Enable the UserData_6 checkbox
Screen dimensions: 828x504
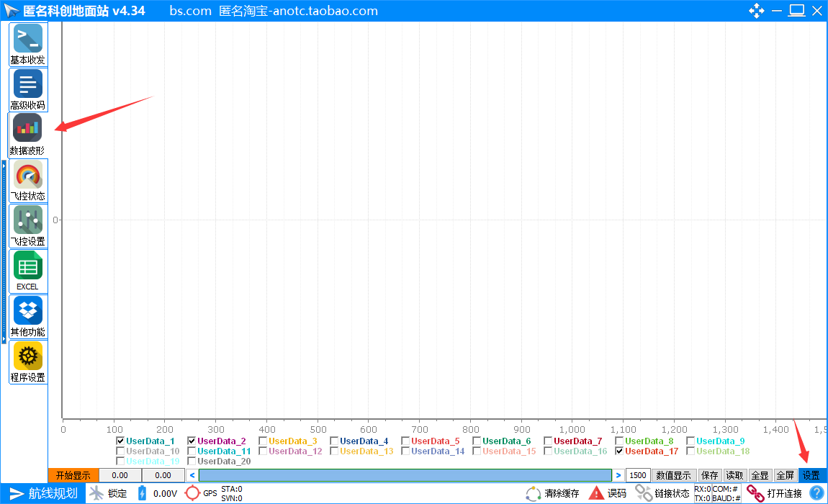[x=477, y=441]
